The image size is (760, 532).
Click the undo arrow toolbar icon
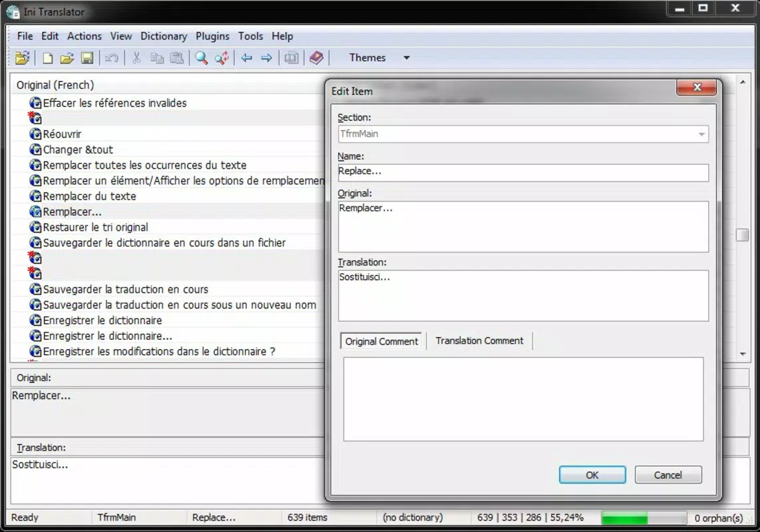[x=112, y=58]
